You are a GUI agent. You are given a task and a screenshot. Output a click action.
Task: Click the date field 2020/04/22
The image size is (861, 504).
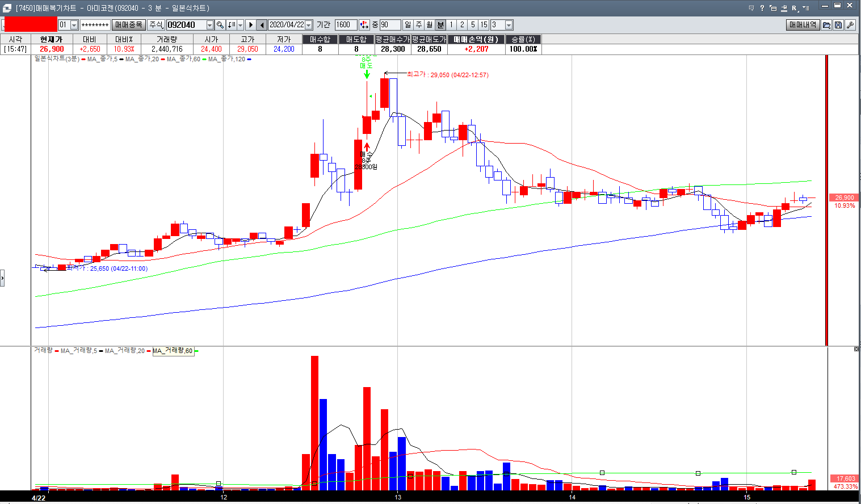[287, 25]
